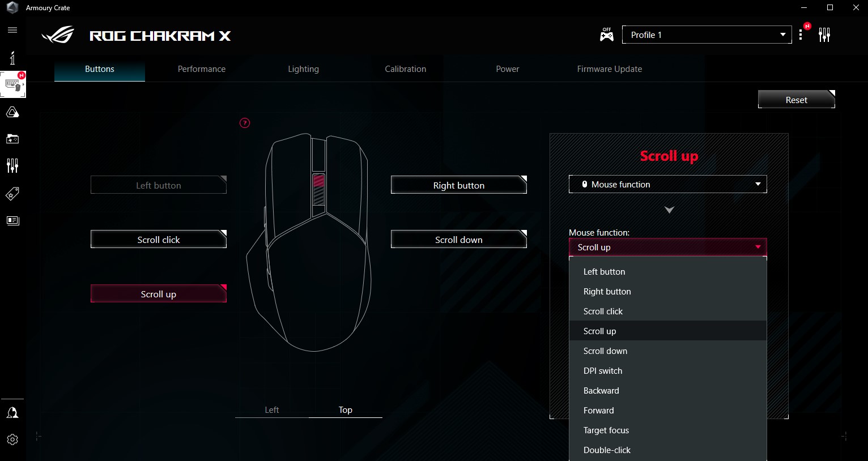Go to the Calibration tab
Viewport: 868px width, 461px height.
click(x=406, y=69)
